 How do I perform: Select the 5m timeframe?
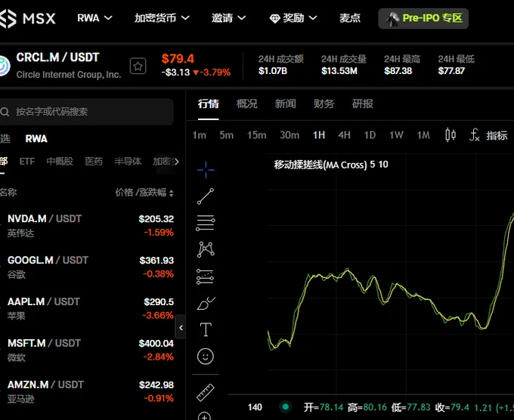click(227, 135)
